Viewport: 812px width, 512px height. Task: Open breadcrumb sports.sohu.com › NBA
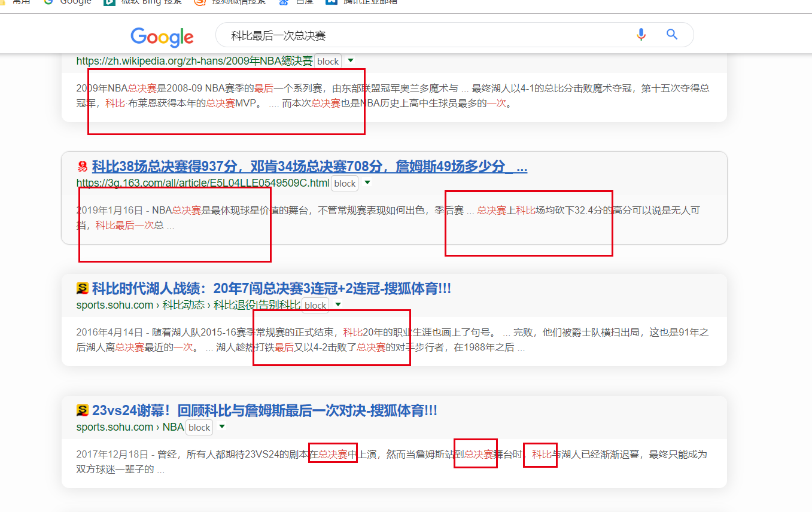point(130,427)
